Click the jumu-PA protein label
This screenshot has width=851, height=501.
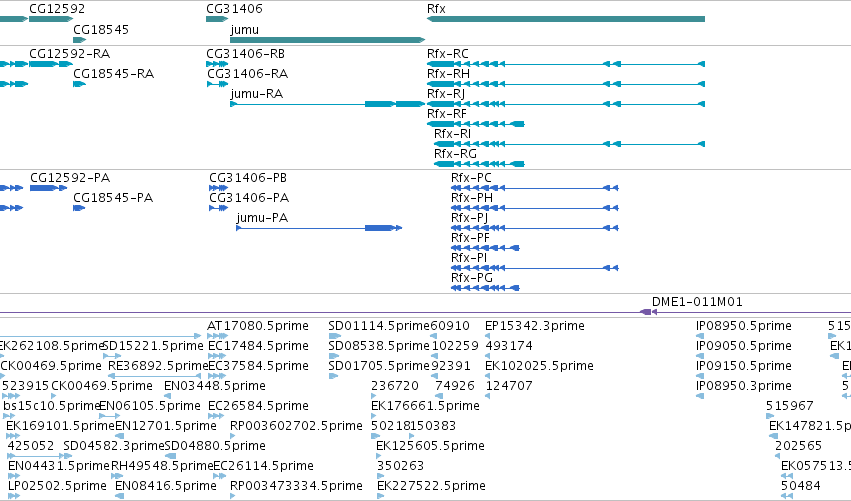coord(262,218)
